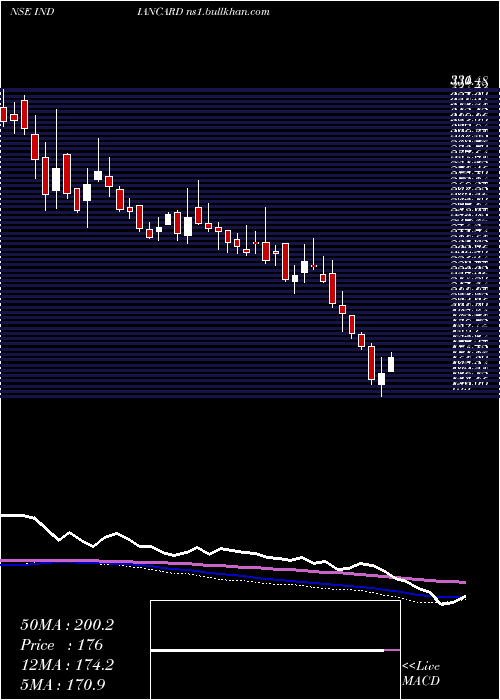Select the "5MA : 170.9" readout

click(64, 684)
